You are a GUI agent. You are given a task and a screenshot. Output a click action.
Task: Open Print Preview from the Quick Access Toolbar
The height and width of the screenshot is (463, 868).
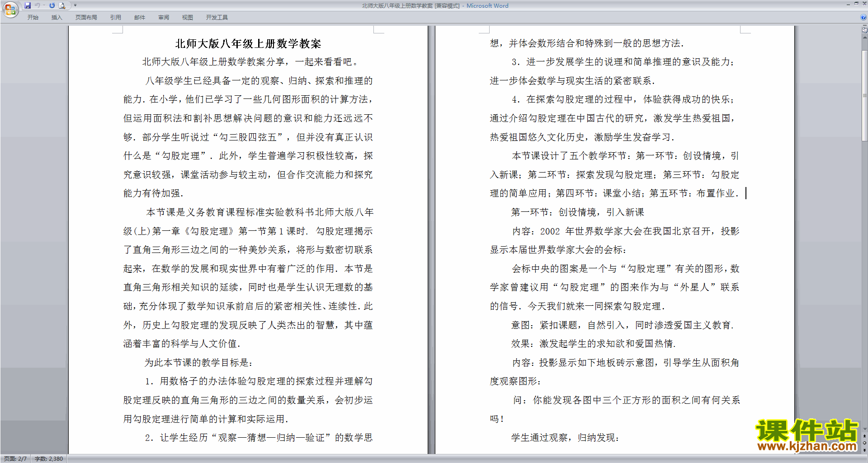pyautogui.click(x=62, y=5)
